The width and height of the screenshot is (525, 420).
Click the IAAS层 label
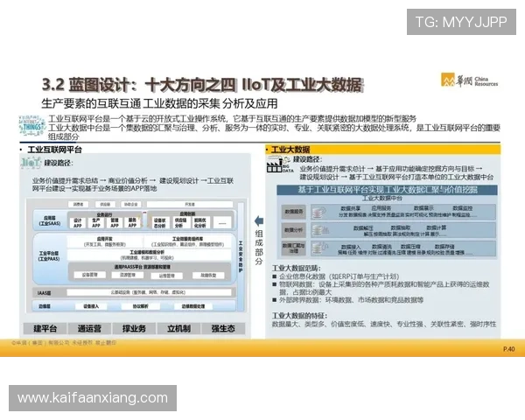44,293
